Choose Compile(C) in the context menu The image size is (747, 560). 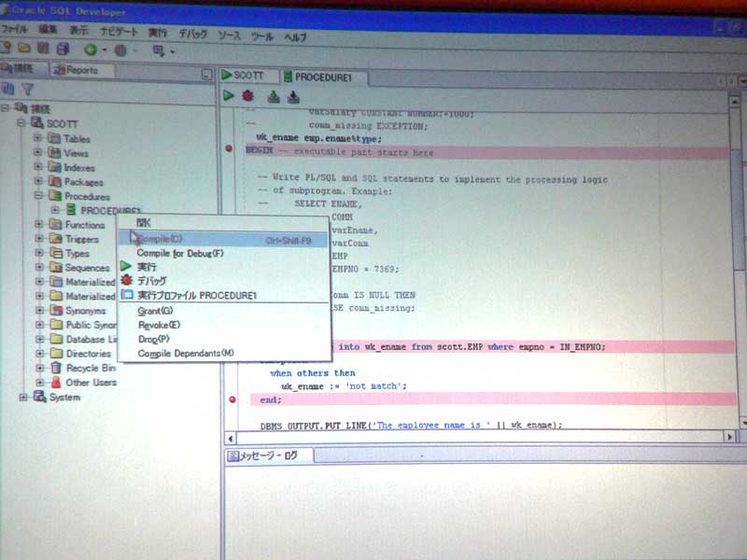click(x=223, y=239)
